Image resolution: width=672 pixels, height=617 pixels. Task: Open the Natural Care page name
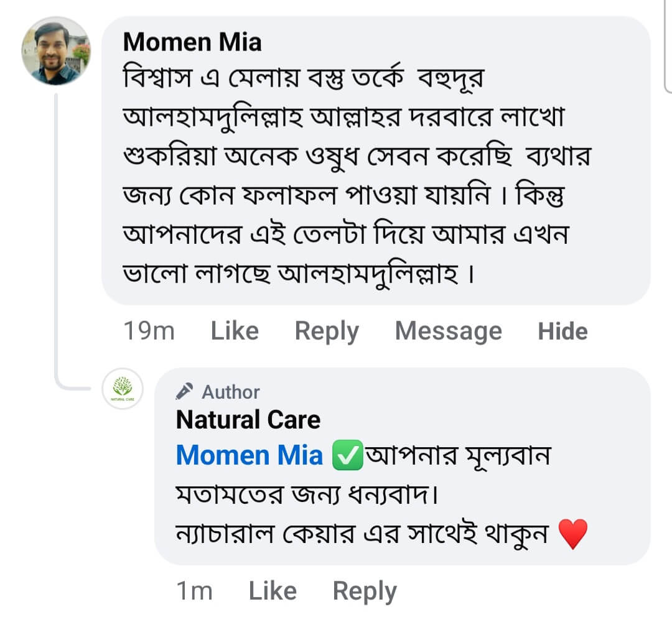point(248,420)
